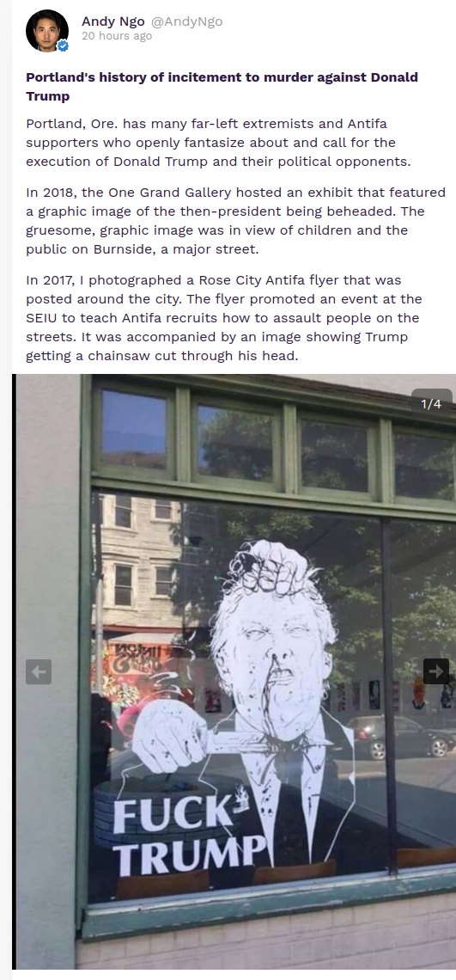Viewport: 456px width, 980px height.
Task: Click the bold post headline
Action: click(x=222, y=87)
